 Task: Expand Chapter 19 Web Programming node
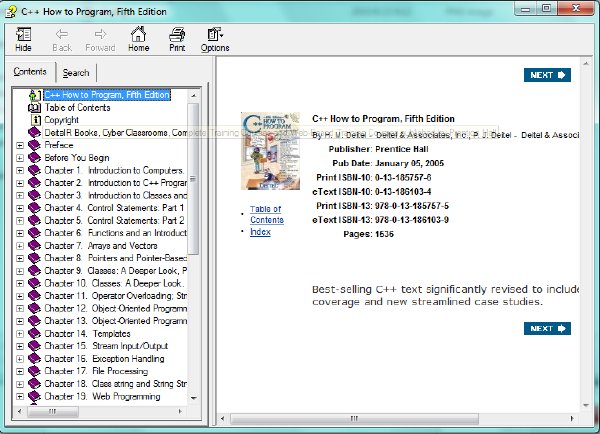[20, 396]
